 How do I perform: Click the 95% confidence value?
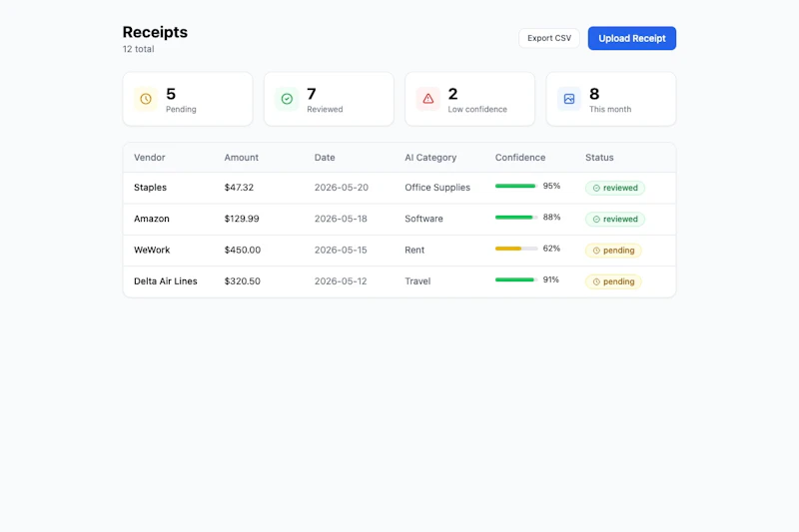pos(551,186)
